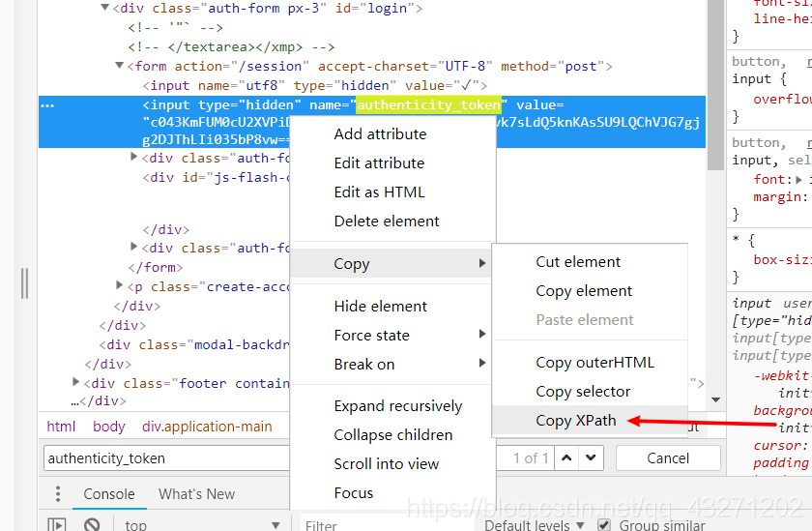Toggle the Group similar checkbox
This screenshot has height=531, width=812.
tap(604, 525)
